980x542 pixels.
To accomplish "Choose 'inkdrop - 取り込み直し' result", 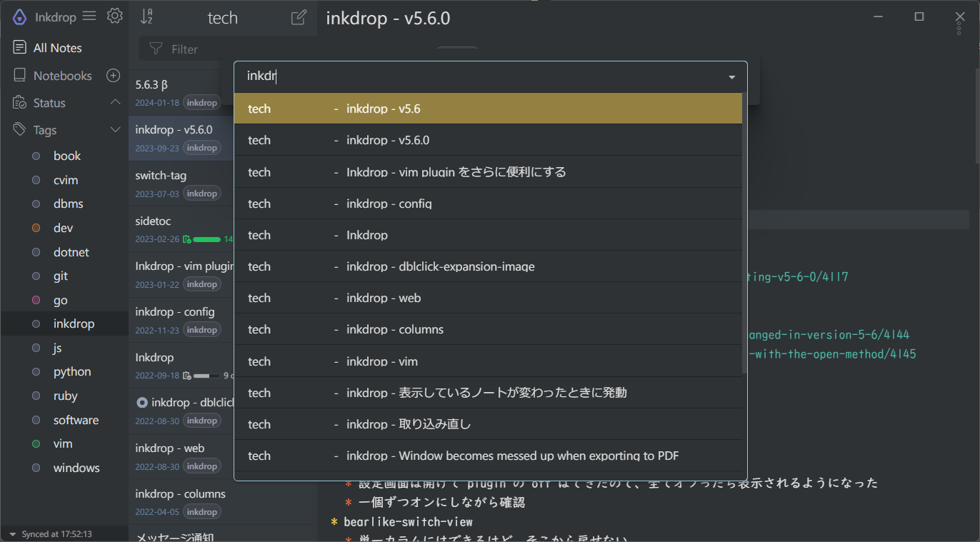I will pyautogui.click(x=488, y=424).
